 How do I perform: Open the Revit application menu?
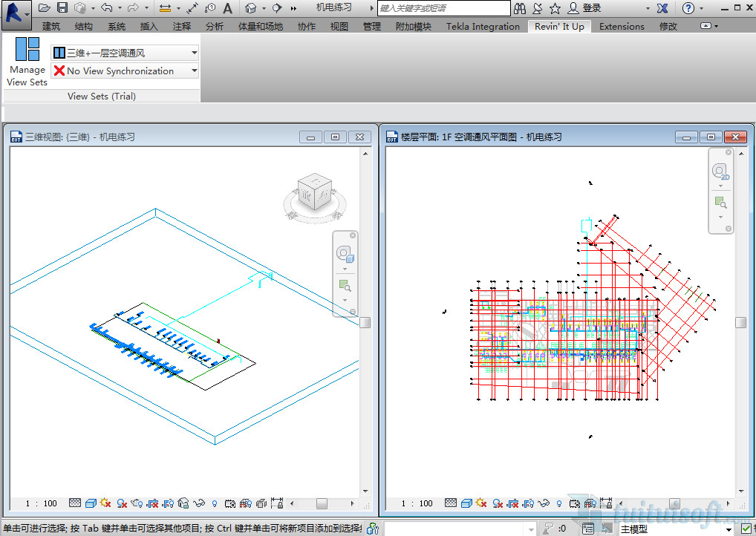[x=15, y=10]
